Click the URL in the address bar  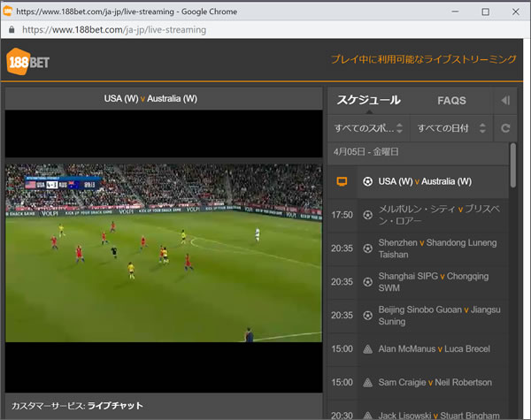click(114, 30)
